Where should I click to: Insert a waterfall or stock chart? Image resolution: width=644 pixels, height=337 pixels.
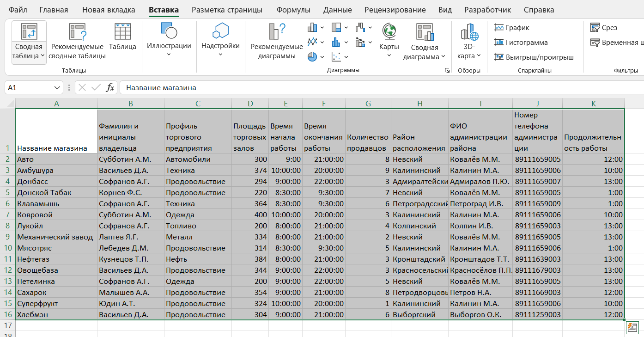[x=364, y=28]
